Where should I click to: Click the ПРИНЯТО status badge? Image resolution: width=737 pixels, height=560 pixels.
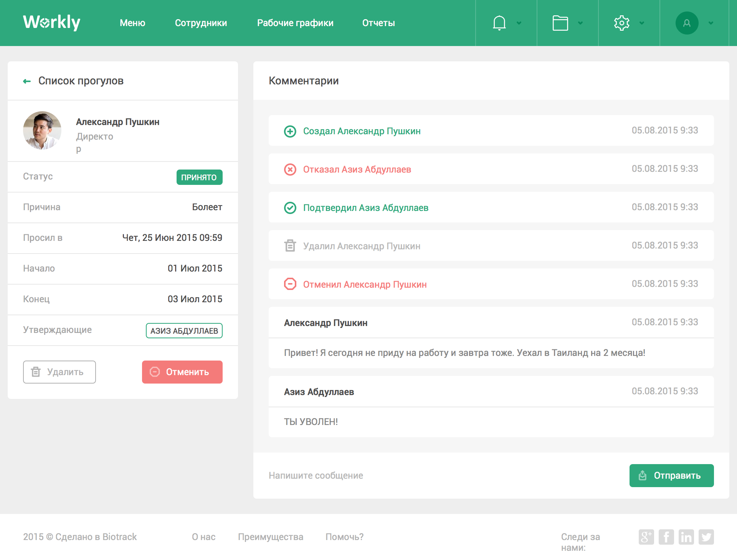[199, 177]
